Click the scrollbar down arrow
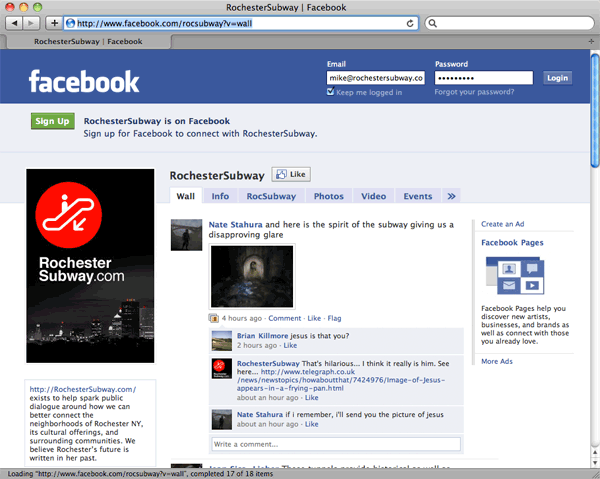 tap(595, 463)
